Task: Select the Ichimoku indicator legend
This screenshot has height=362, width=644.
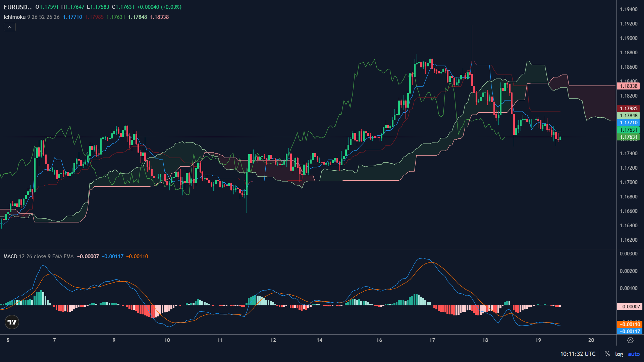Action: point(14,17)
